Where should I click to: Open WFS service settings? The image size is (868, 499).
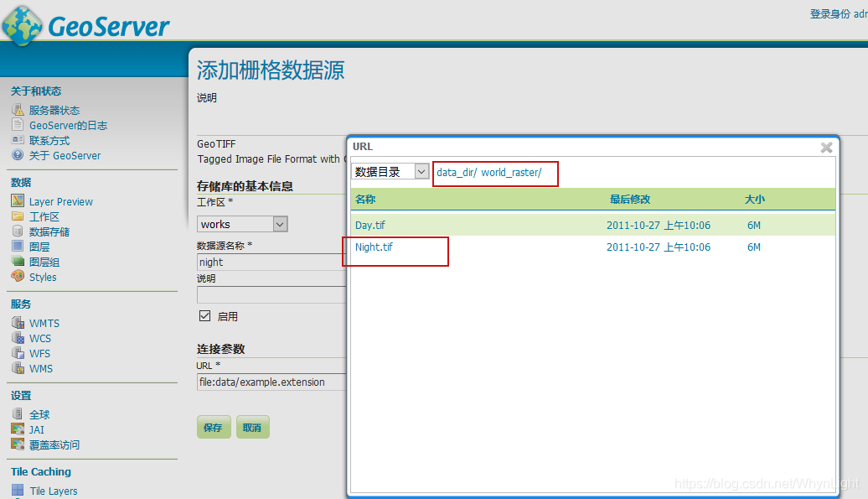tap(39, 353)
